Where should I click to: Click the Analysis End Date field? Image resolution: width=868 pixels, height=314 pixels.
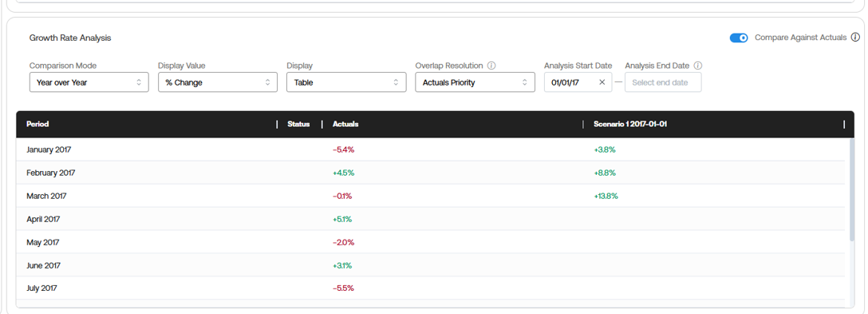tap(663, 82)
